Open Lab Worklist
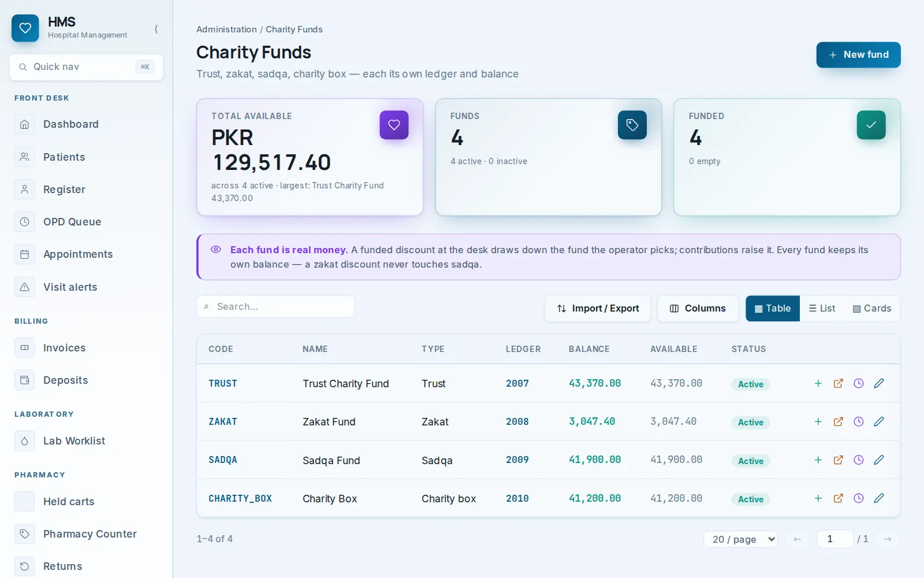Viewport: 924px width, 578px height. point(87,441)
